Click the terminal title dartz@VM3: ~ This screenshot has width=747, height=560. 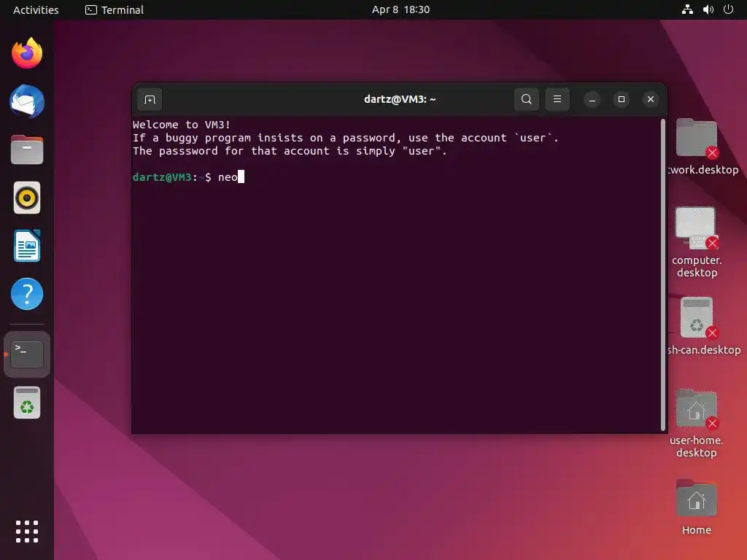pos(400,99)
